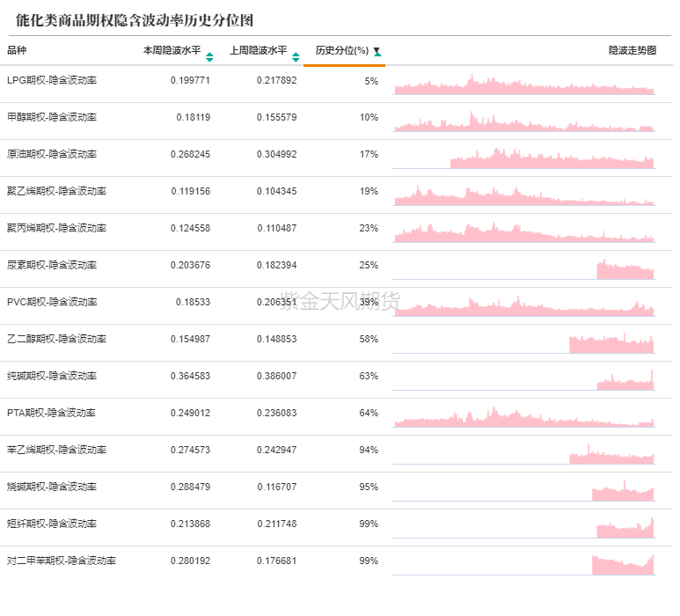Click the value 0.176681
Image resolution: width=680 pixels, height=616 pixels.
(x=277, y=561)
